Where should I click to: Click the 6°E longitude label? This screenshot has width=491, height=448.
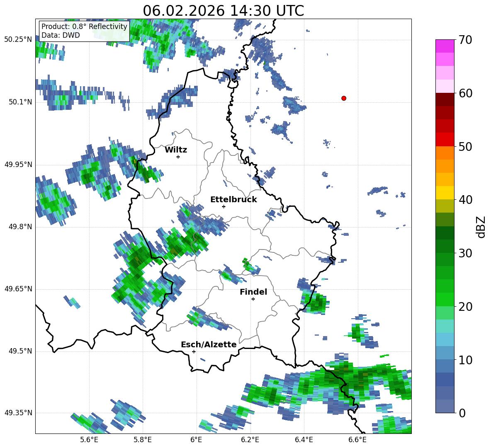coord(196,440)
